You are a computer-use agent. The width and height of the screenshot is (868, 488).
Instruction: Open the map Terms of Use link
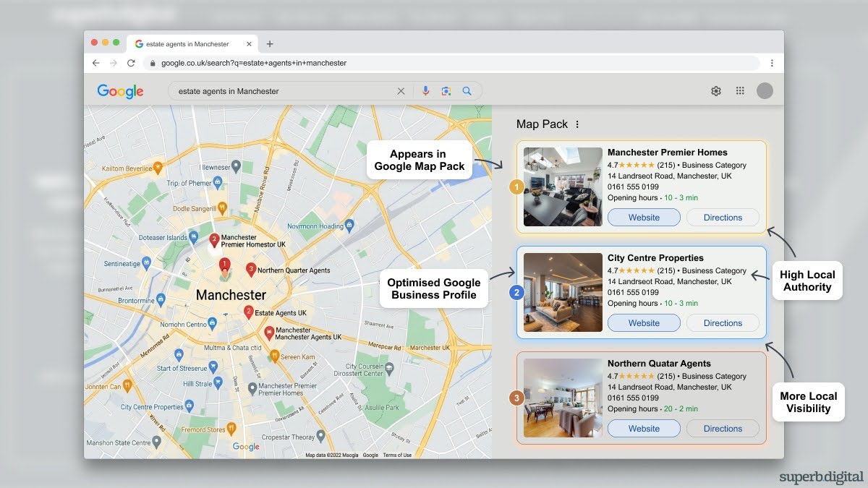397,455
